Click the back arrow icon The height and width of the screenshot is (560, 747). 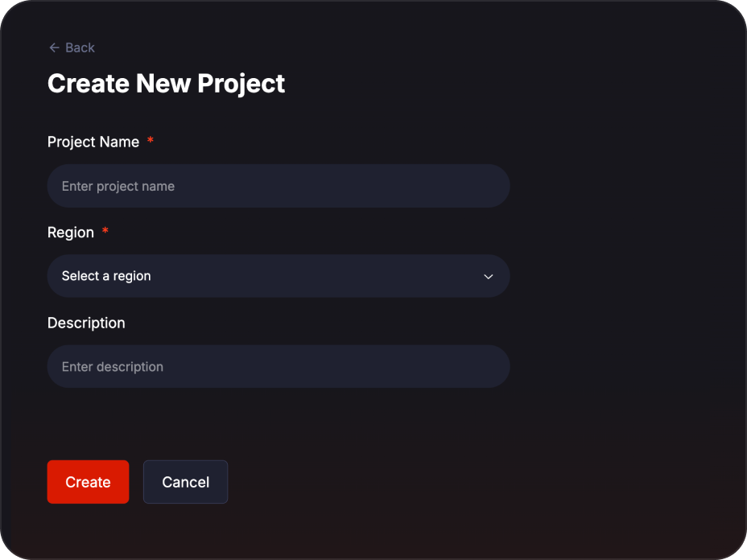pyautogui.click(x=54, y=47)
